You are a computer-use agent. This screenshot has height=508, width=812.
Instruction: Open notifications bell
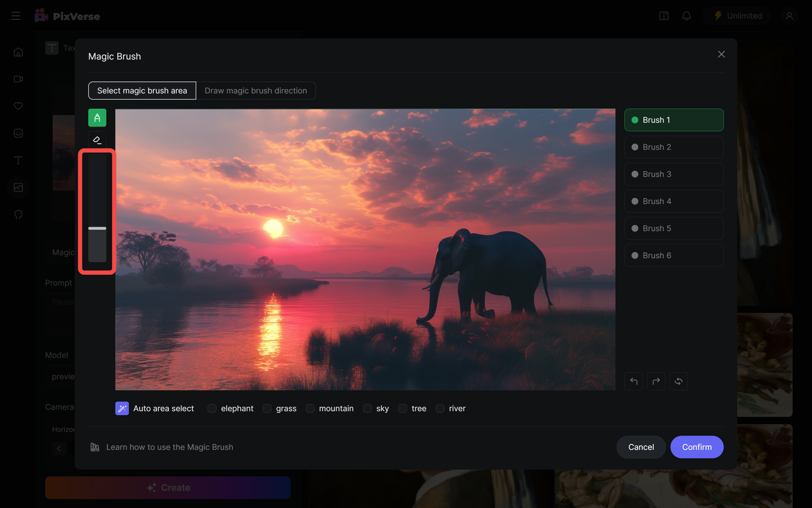pyautogui.click(x=686, y=16)
